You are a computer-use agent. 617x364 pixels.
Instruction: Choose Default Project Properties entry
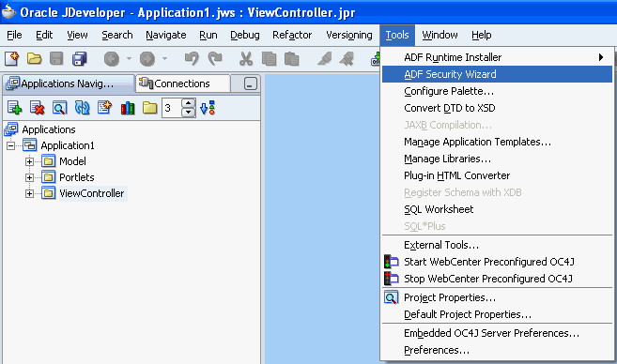[497, 314]
